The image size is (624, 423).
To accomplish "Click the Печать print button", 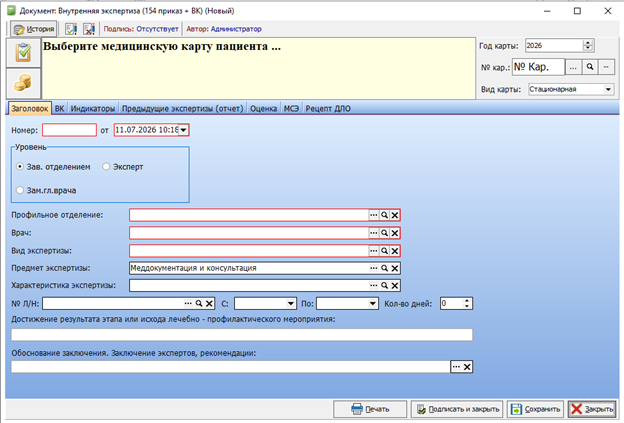I will tap(370, 409).
